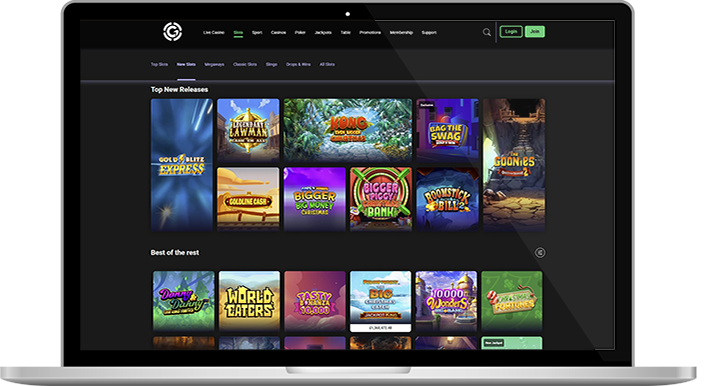
Task: Open The Goonies game tile
Action: pyautogui.click(x=514, y=165)
